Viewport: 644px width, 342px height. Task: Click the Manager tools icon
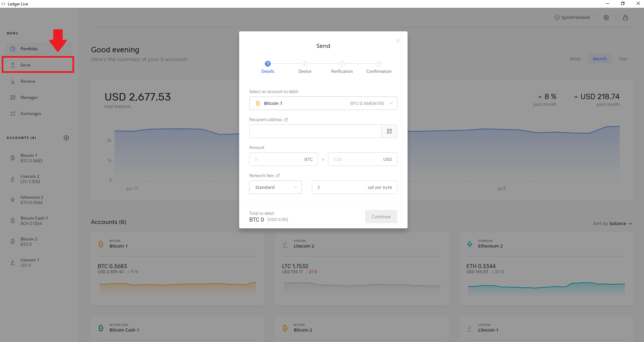[13, 97]
